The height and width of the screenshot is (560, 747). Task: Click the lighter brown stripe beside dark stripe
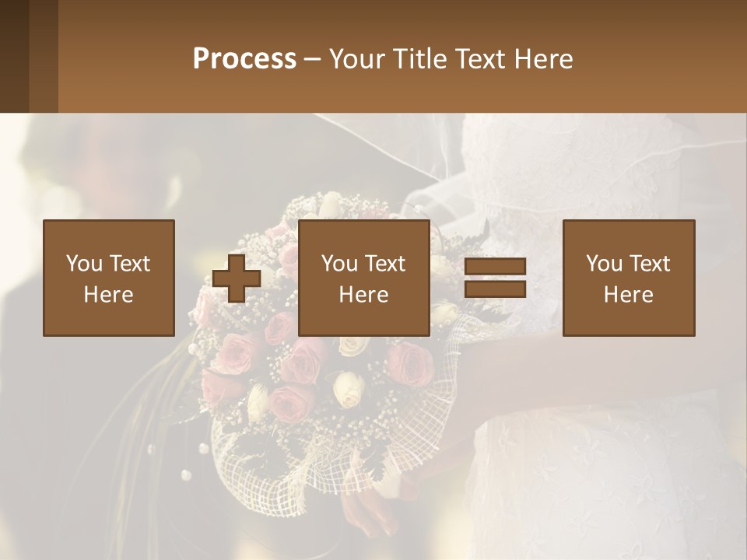coord(44,56)
